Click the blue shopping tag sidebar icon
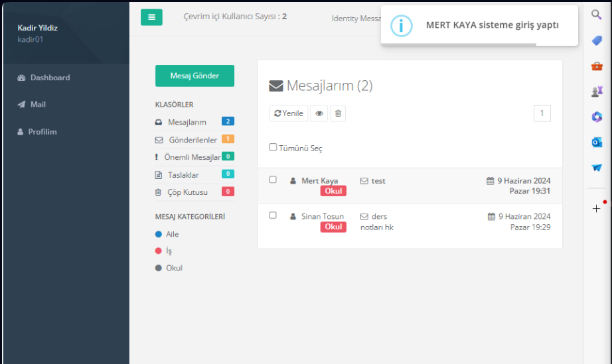 pyautogui.click(x=596, y=40)
